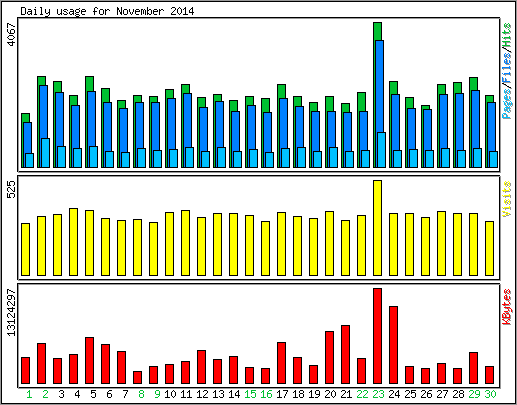
Task: Click the day 10 axis label
Action: [170, 394]
